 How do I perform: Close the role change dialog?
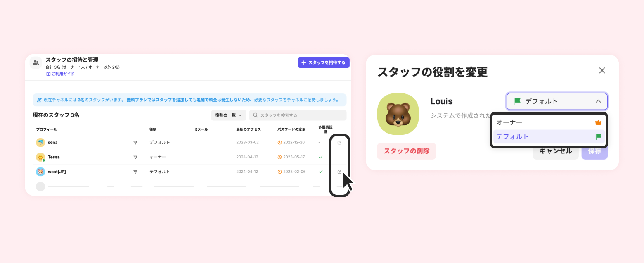click(602, 71)
